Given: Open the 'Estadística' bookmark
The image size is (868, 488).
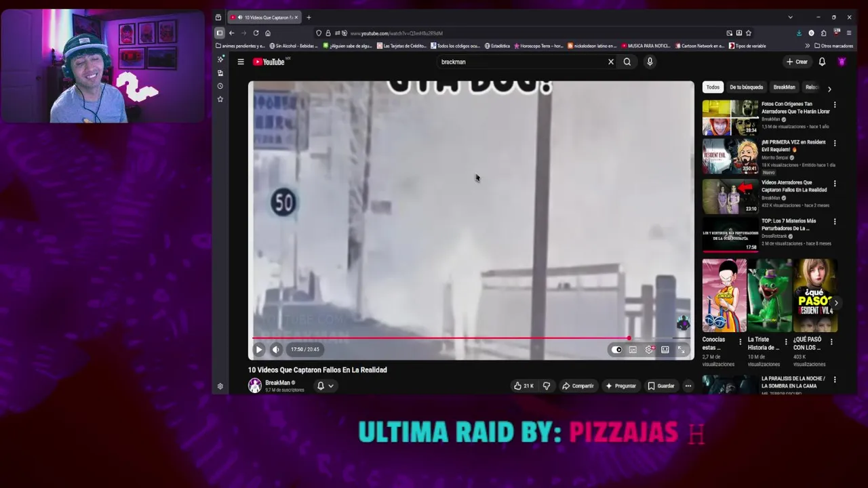Looking at the screenshot, I should coord(497,46).
